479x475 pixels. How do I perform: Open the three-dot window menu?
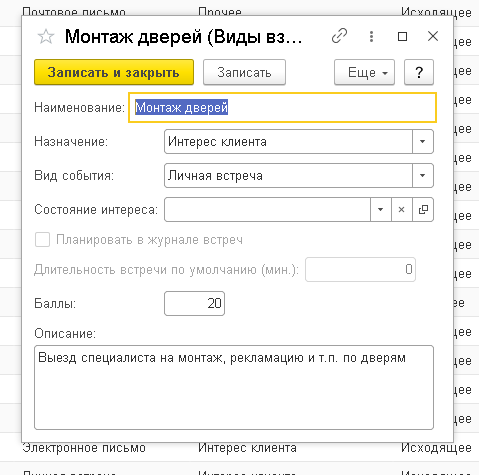click(371, 36)
